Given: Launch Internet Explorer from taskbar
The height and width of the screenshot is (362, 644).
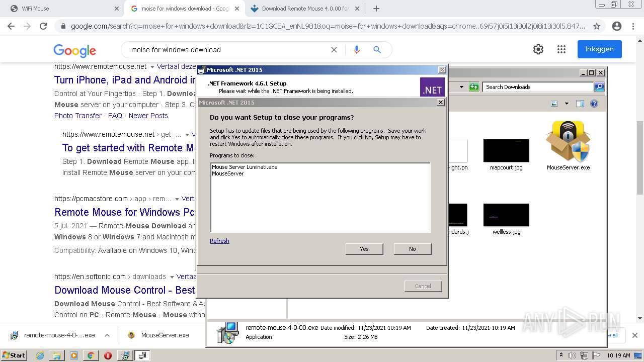Looking at the screenshot, I should pos(40,355).
